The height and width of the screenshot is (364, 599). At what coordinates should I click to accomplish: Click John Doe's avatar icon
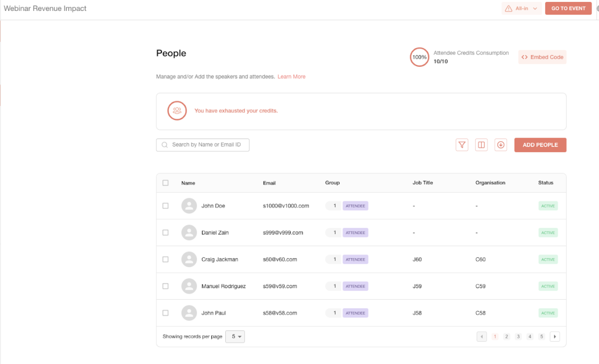[189, 206]
